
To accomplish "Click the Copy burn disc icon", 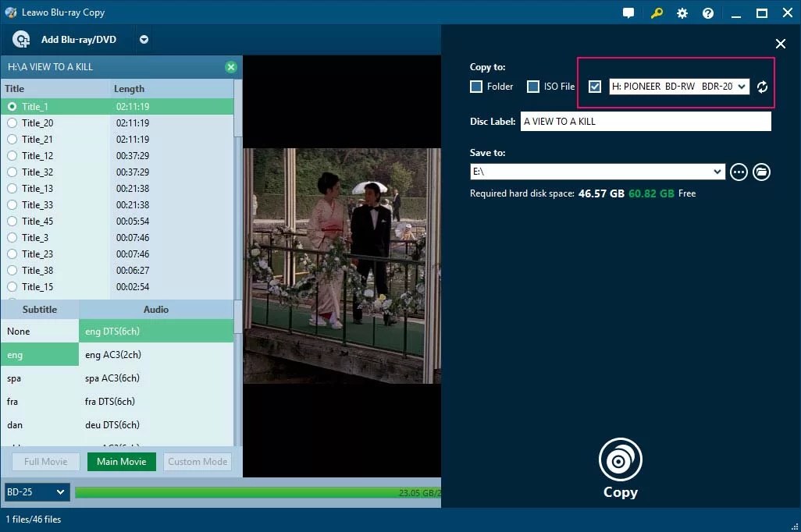I will point(620,460).
